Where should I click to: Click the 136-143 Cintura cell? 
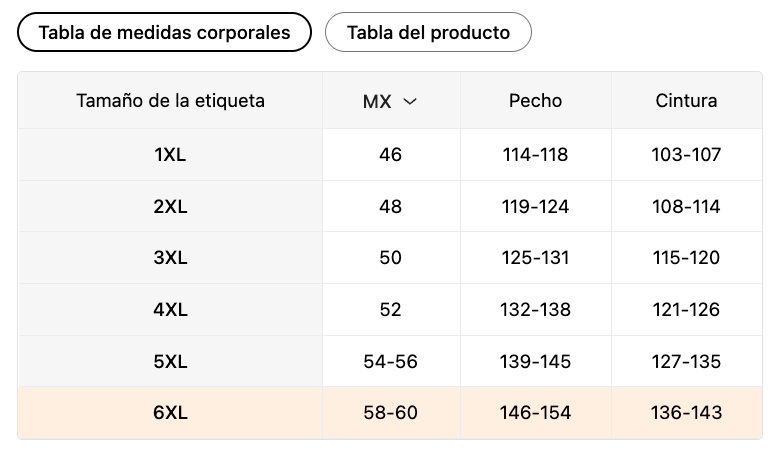coord(686,413)
